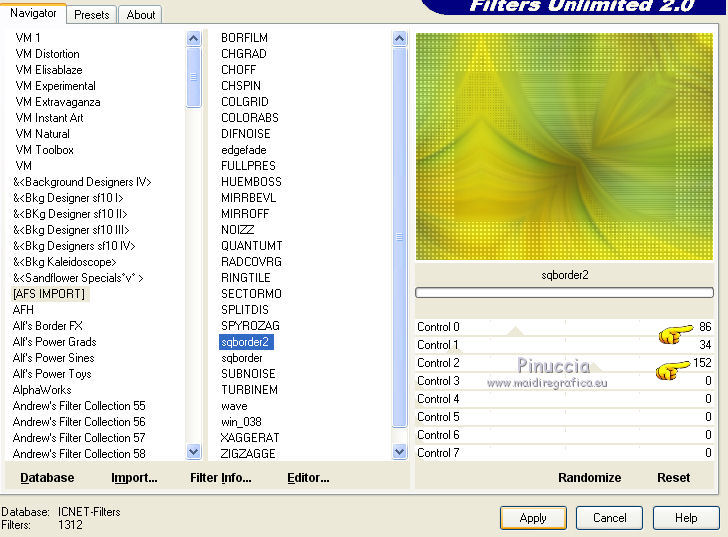The image size is (728, 537).
Task: Select the CHGRAD filter
Action: click(x=244, y=54)
